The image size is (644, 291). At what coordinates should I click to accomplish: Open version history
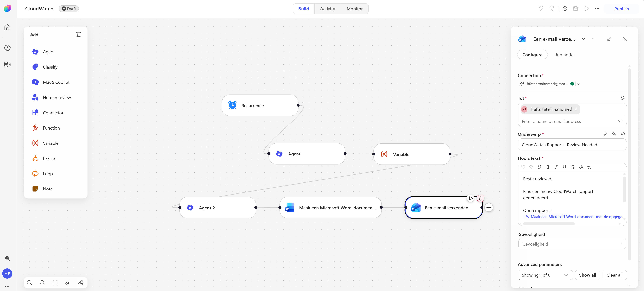tap(565, 9)
